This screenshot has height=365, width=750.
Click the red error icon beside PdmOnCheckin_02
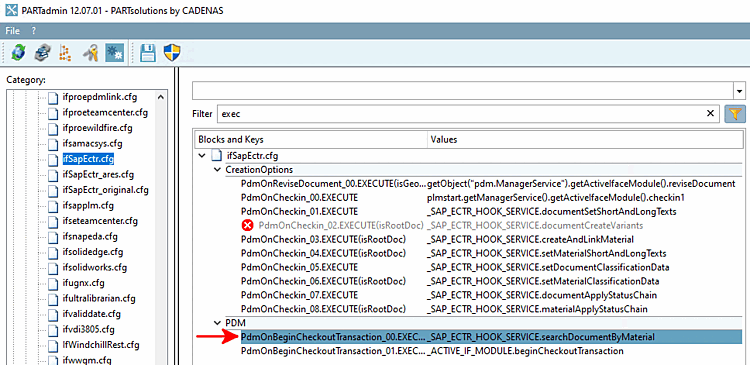[248, 225]
